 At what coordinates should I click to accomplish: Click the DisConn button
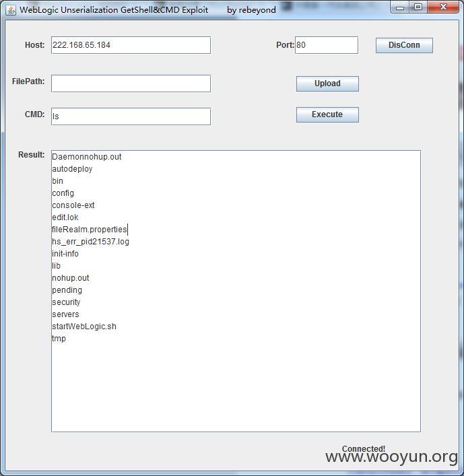tap(404, 45)
